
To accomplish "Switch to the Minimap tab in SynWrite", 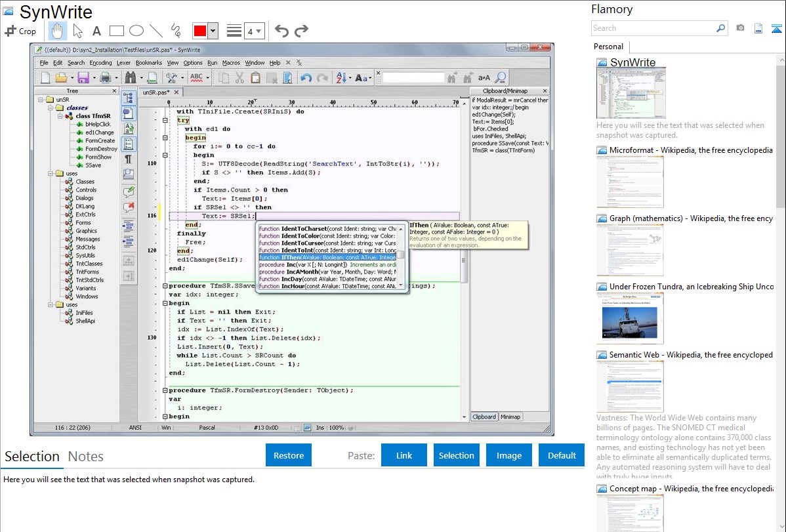I will click(x=510, y=417).
